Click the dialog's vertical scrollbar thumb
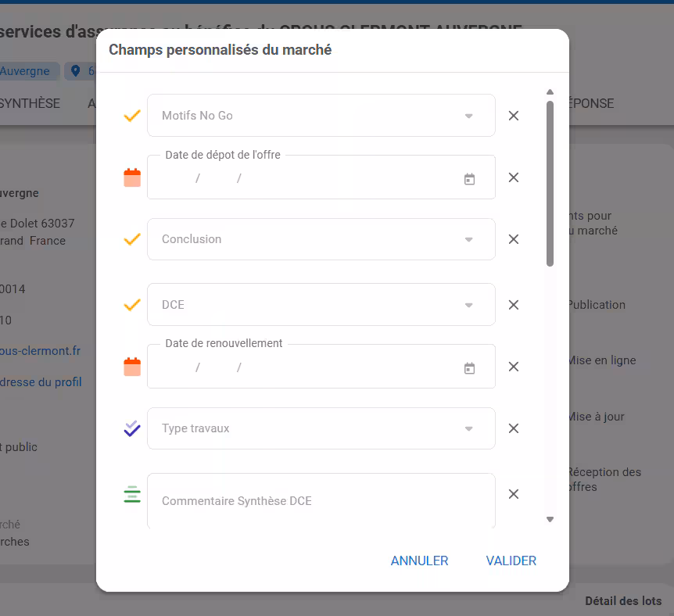The width and height of the screenshot is (674, 616). (x=550, y=184)
